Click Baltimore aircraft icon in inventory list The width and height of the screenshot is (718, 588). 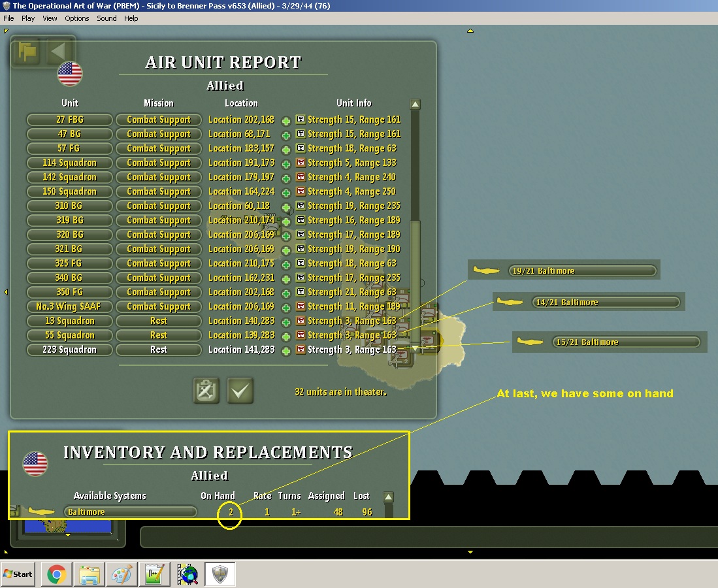coord(41,511)
